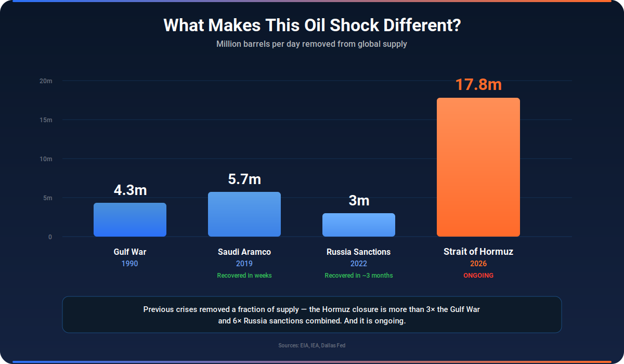Click the 15m y-axis tick label
The width and height of the screenshot is (624, 364).
[46, 120]
